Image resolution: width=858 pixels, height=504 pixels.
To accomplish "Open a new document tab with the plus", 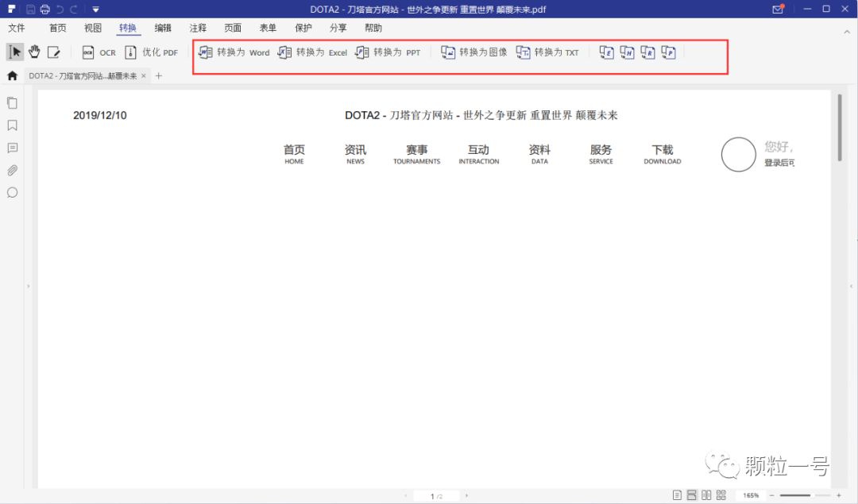I will point(158,76).
